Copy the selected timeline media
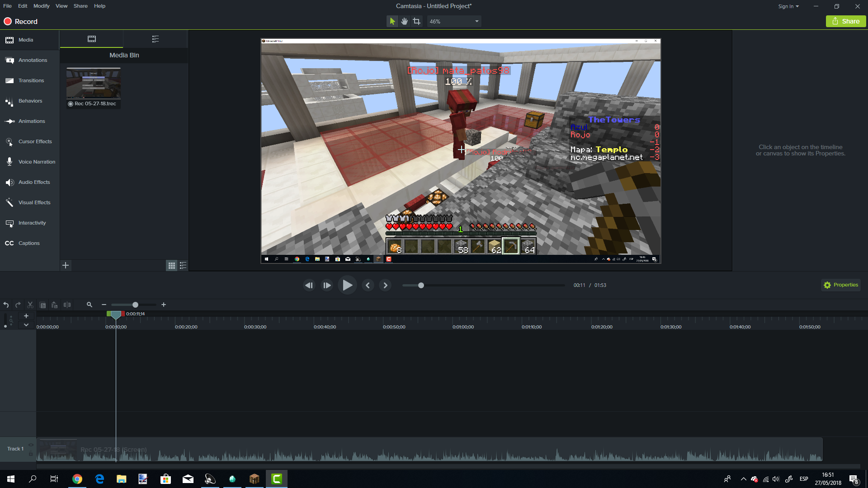 (x=42, y=305)
